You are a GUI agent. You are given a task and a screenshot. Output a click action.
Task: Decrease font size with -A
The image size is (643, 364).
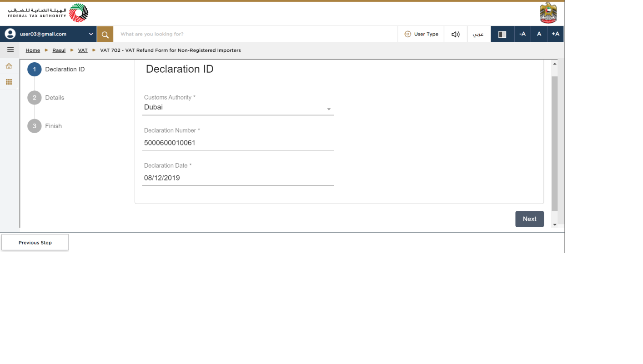point(522,34)
